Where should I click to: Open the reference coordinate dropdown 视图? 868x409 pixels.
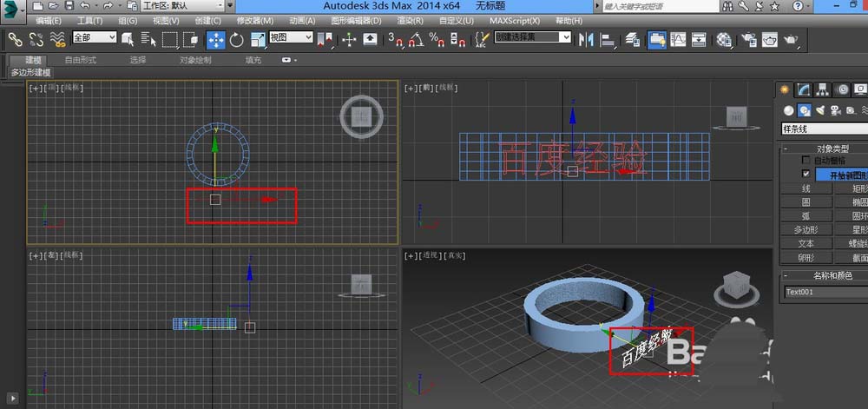[291, 37]
